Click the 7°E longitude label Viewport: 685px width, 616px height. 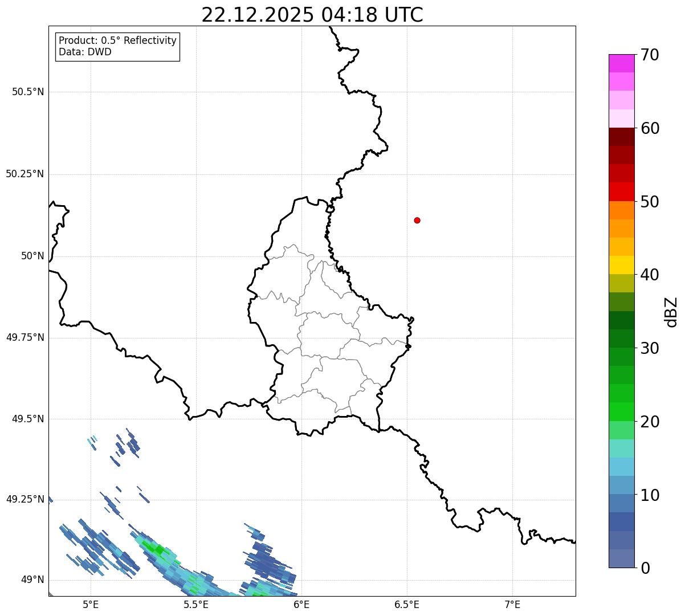[x=512, y=604]
